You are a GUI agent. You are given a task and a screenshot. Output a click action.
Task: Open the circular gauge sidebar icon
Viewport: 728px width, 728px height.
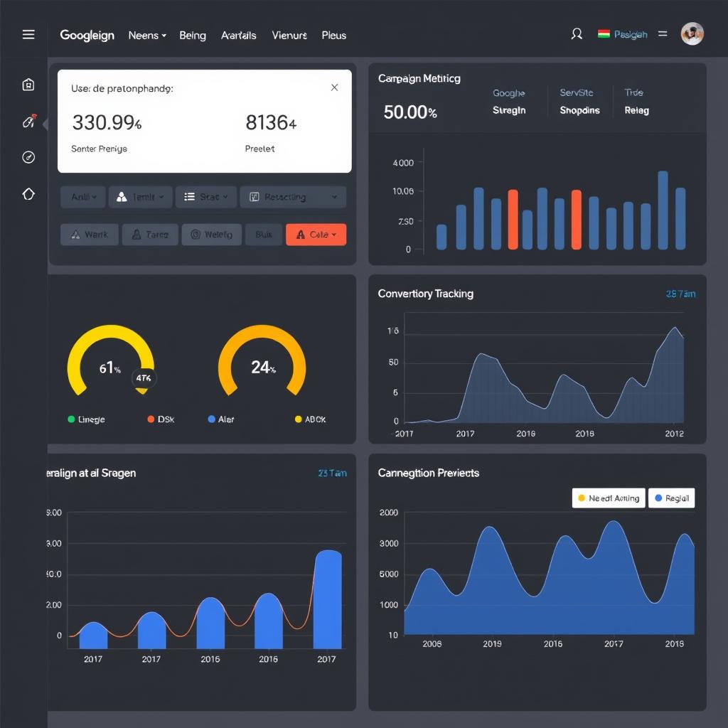point(28,157)
